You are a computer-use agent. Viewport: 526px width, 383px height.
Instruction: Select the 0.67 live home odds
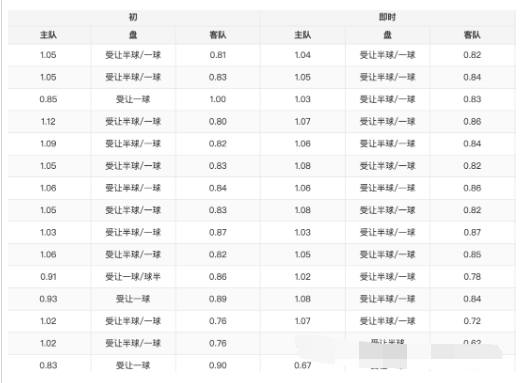(x=303, y=365)
